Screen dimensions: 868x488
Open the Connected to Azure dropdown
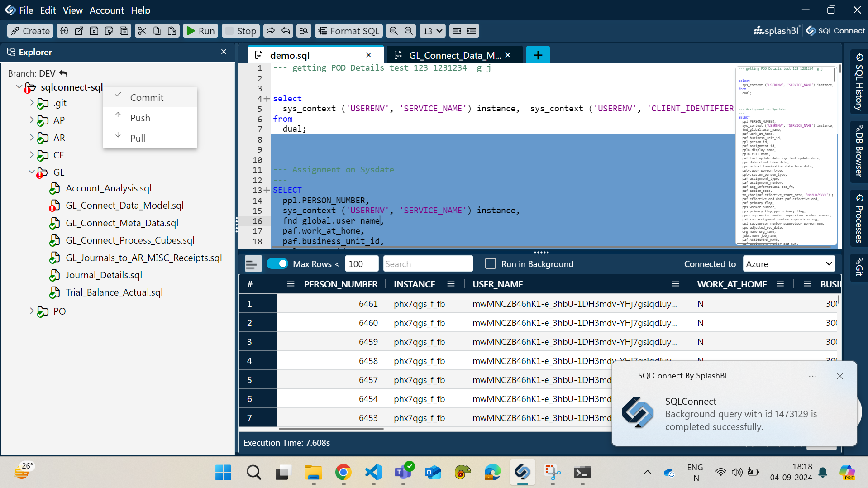point(788,263)
